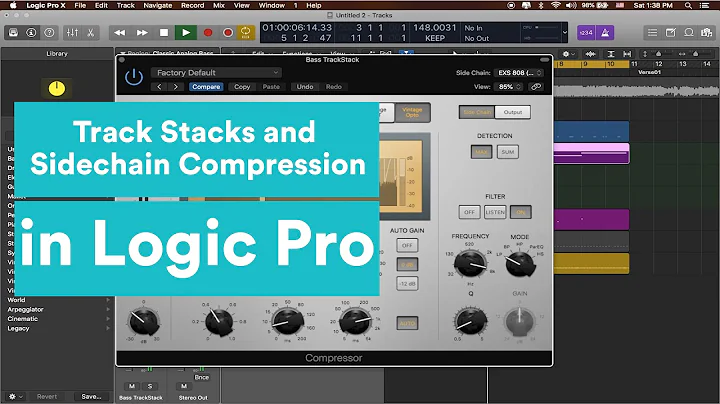Stop playback
This screenshot has height=404, width=720.
click(164, 33)
